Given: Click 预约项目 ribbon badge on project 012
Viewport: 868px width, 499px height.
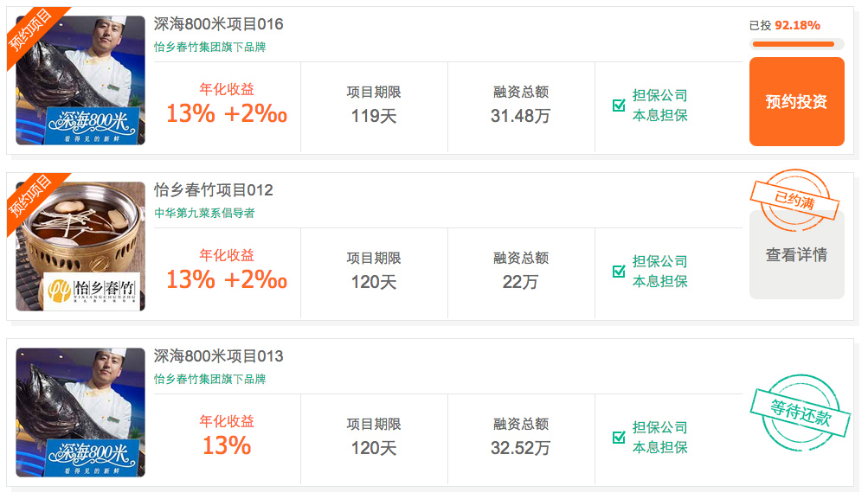Looking at the screenshot, I should click(32, 198).
